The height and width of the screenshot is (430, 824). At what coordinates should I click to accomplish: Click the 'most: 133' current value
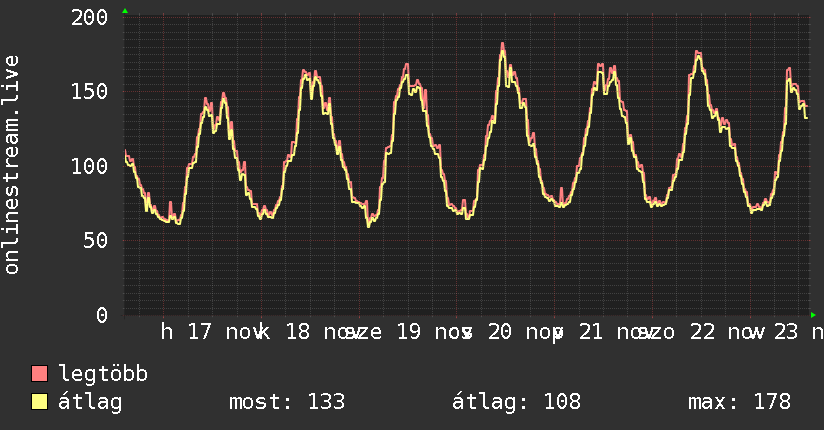pyautogui.click(x=287, y=402)
